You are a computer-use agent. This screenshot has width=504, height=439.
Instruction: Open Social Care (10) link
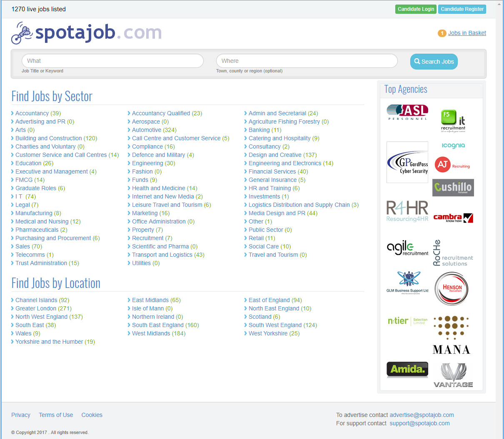point(269,246)
